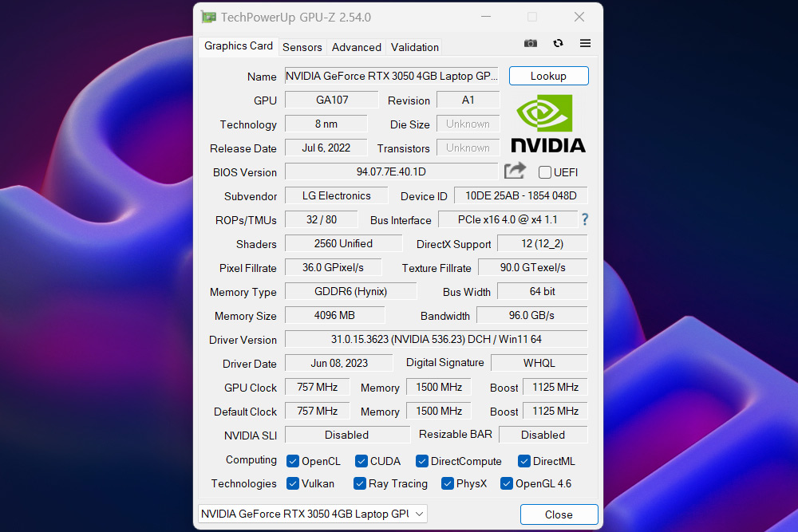
Task: Minimize the GPU-Z window
Action: pyautogui.click(x=486, y=17)
